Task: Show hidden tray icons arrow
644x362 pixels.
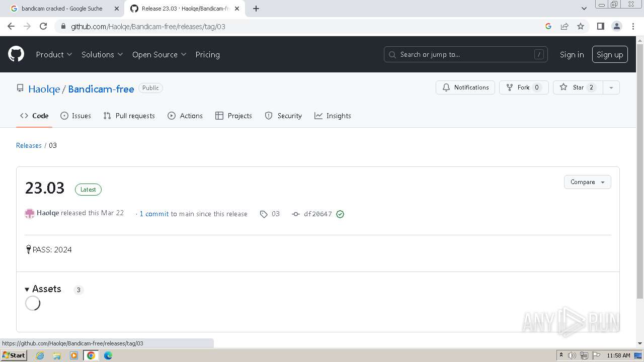Action: [561, 355]
